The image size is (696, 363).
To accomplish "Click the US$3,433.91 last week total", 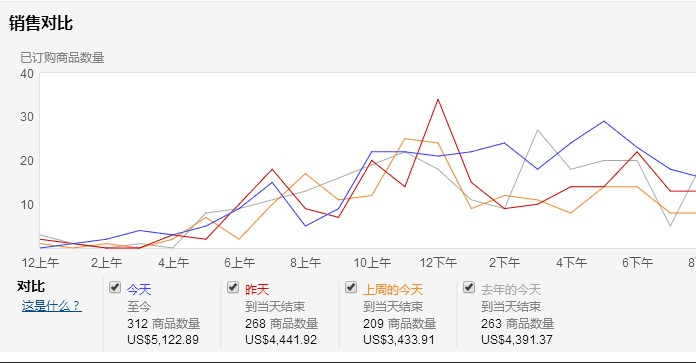I will click(x=399, y=340).
